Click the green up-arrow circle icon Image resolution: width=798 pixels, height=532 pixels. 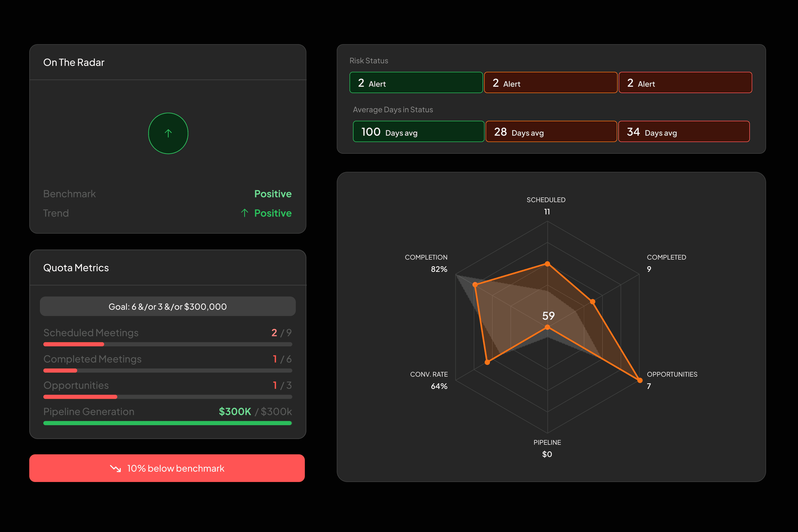click(x=168, y=133)
